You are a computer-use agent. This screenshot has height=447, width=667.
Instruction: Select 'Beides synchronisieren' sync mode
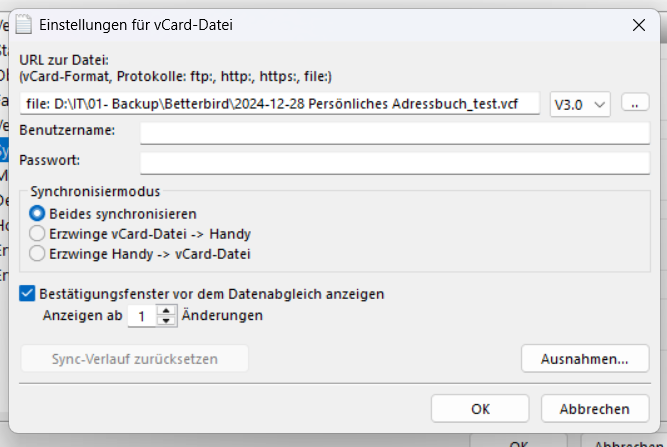pyautogui.click(x=38, y=213)
